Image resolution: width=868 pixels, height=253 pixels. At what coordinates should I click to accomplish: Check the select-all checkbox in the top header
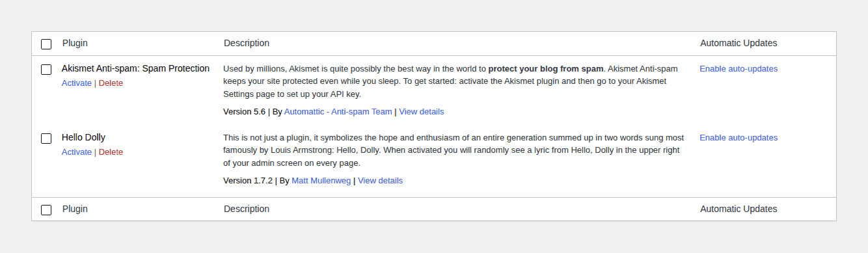(46, 44)
